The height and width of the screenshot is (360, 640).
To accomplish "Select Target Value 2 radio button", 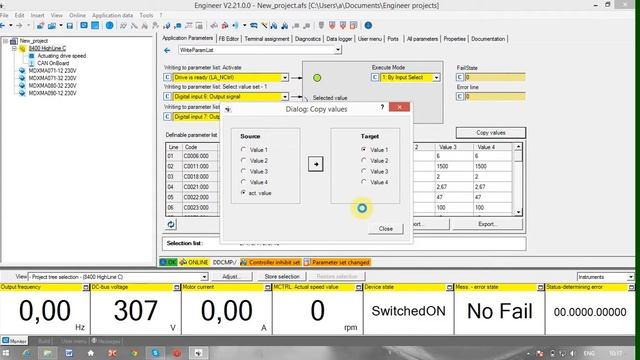I will 364,160.
